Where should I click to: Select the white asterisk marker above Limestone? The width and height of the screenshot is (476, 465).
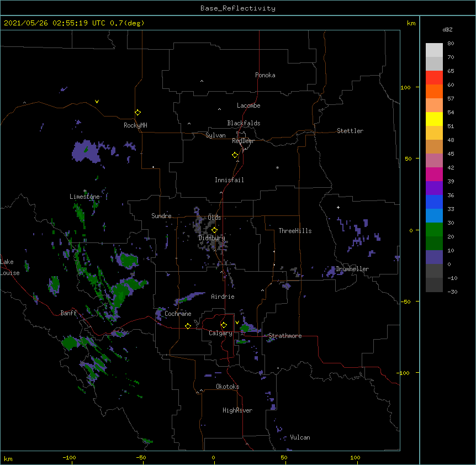tap(84, 191)
